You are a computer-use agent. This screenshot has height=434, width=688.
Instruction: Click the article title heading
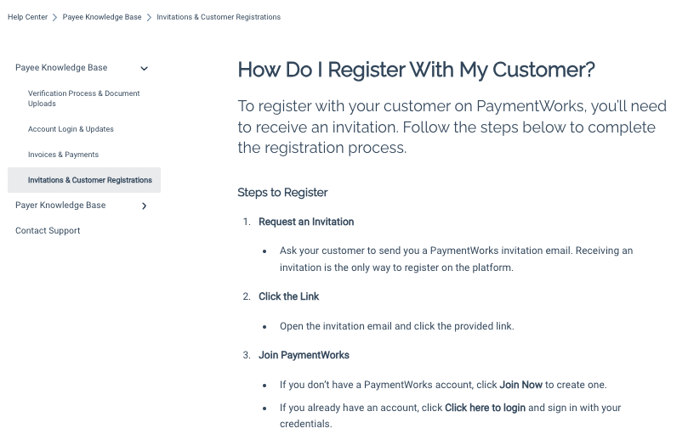[416, 69]
